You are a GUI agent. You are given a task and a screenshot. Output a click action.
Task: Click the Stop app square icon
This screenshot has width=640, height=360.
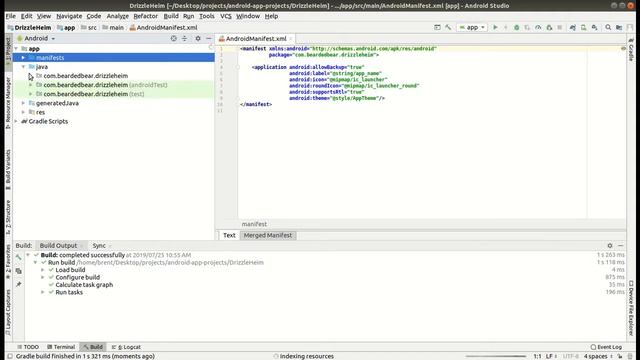click(560, 27)
